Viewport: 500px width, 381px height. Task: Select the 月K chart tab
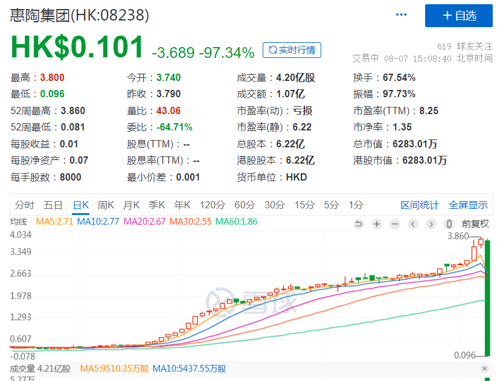131,205
